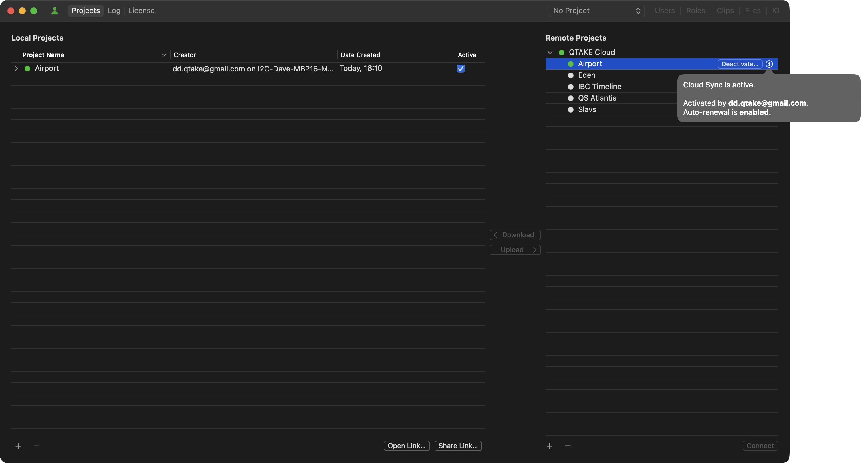868x463 pixels.
Task: Click the info icon next to Deactivate
Action: coord(769,64)
